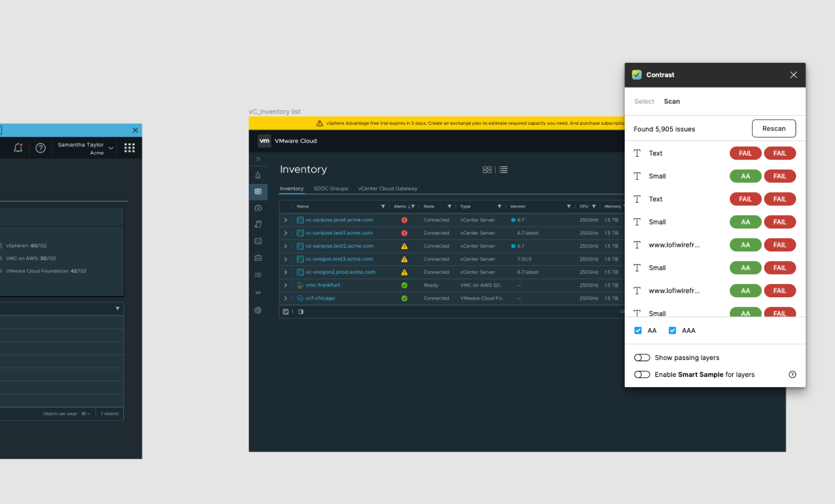Viewport: 835px width, 504px height.
Task: Expand the vcf-chicago row
Action: [x=285, y=298]
